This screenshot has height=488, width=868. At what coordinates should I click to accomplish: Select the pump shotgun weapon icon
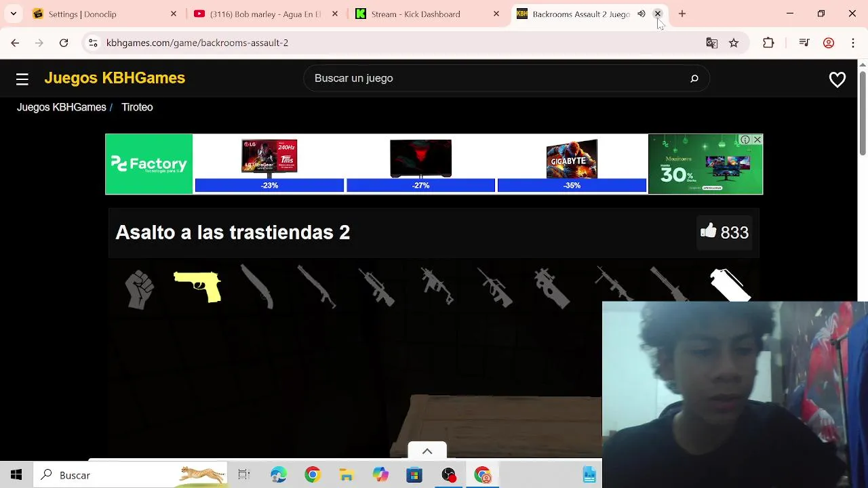coord(317,287)
